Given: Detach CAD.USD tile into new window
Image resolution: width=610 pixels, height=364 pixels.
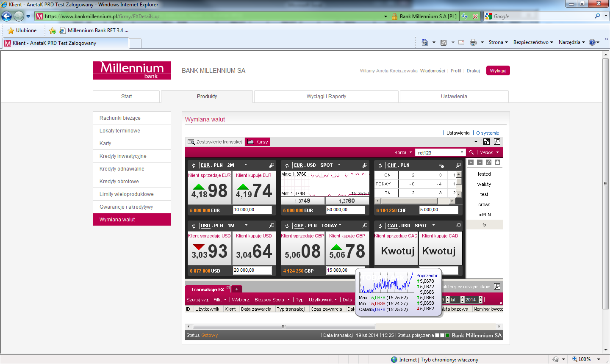Looking at the screenshot, I should click(x=458, y=226).
